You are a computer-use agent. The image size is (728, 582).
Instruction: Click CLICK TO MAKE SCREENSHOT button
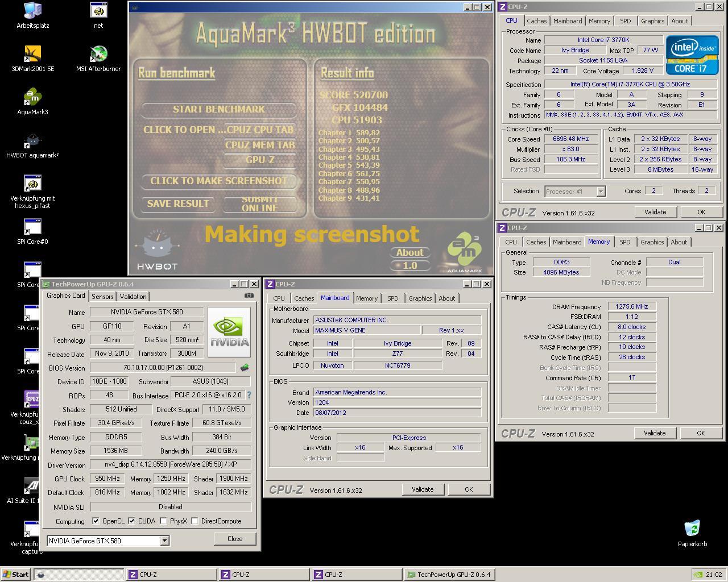[219, 181]
